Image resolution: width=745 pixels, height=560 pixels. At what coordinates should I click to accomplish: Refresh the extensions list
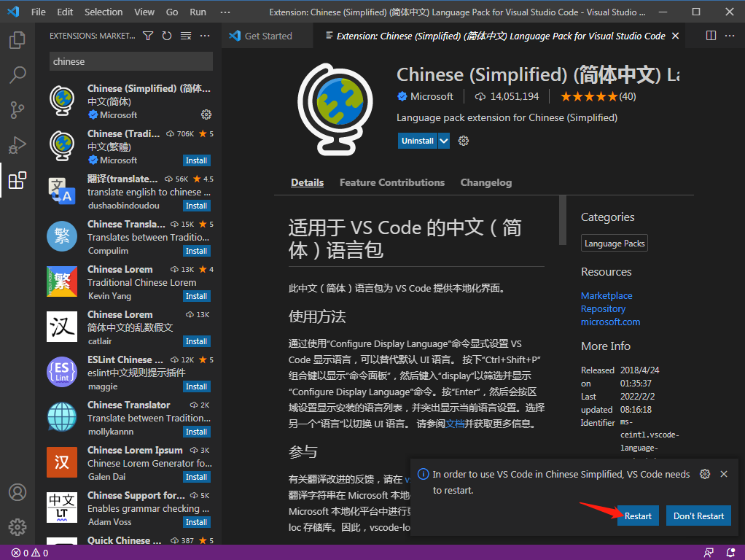pyautogui.click(x=167, y=36)
